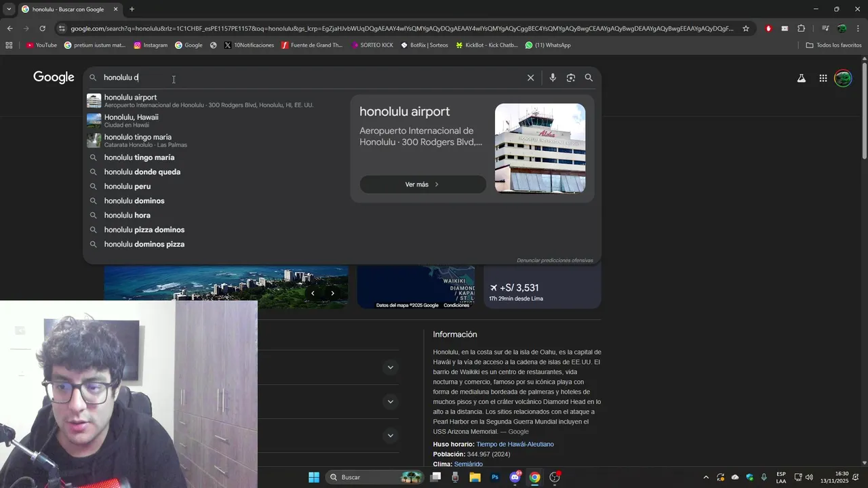Viewport: 868px width, 488px height.
Task: Open Google Lens image search icon
Action: (x=571, y=78)
